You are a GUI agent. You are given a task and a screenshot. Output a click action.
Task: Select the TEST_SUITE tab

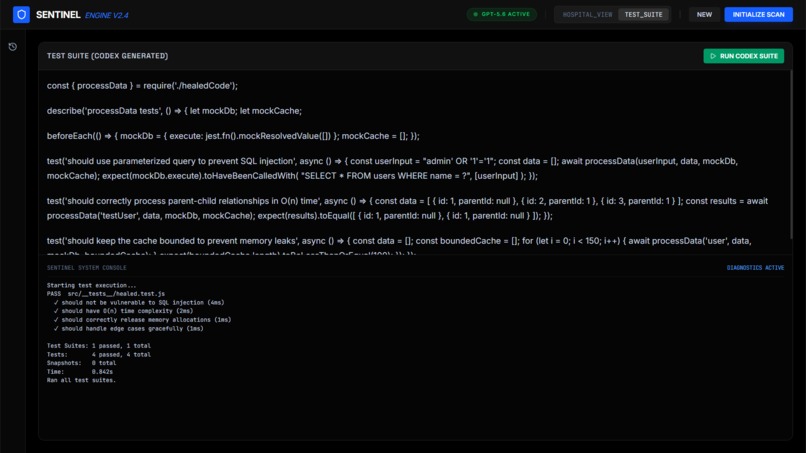[644, 14]
